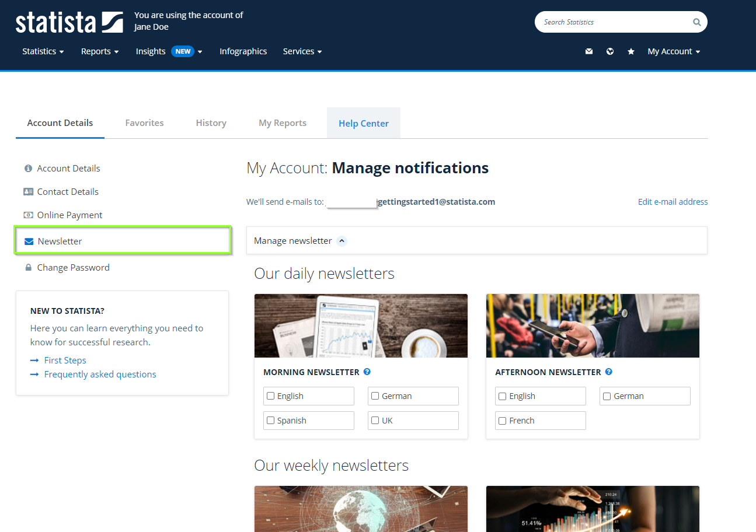The height and width of the screenshot is (532, 756).
Task: Check English for Morning Newsletter
Action: click(270, 396)
